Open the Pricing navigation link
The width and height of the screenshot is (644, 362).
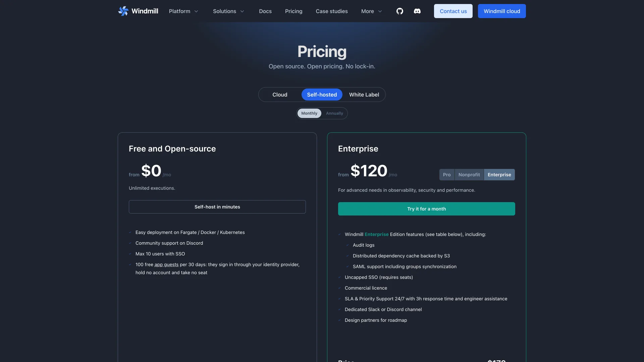293,11
